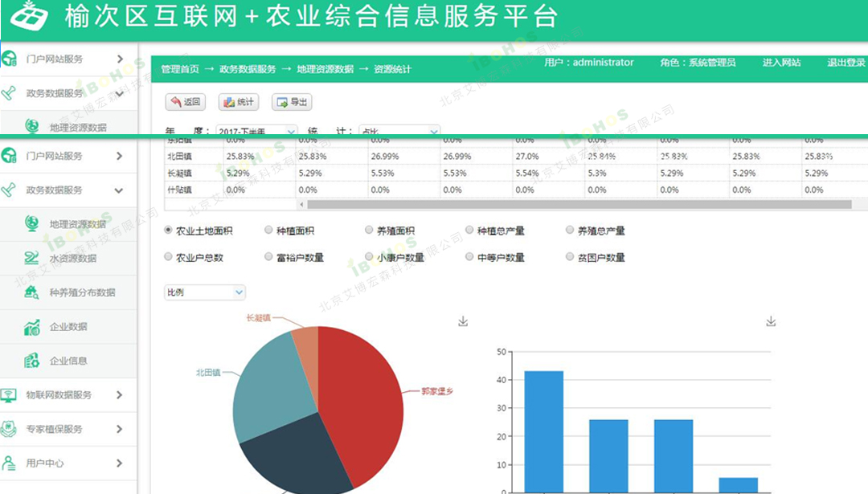Click the 种养殖分布数据 house icon
The image size is (868, 494).
click(x=32, y=292)
